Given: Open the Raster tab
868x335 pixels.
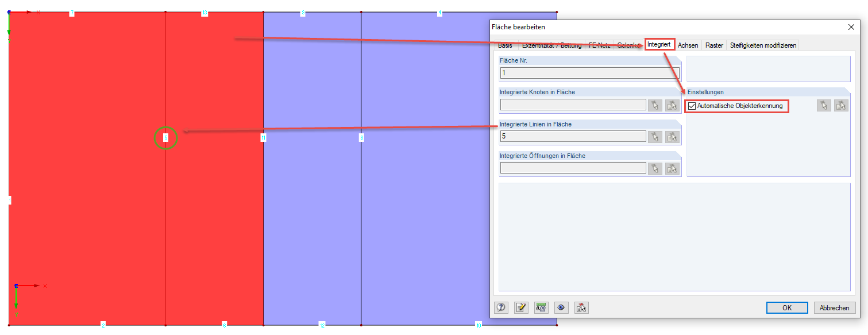Looking at the screenshot, I should [x=714, y=45].
